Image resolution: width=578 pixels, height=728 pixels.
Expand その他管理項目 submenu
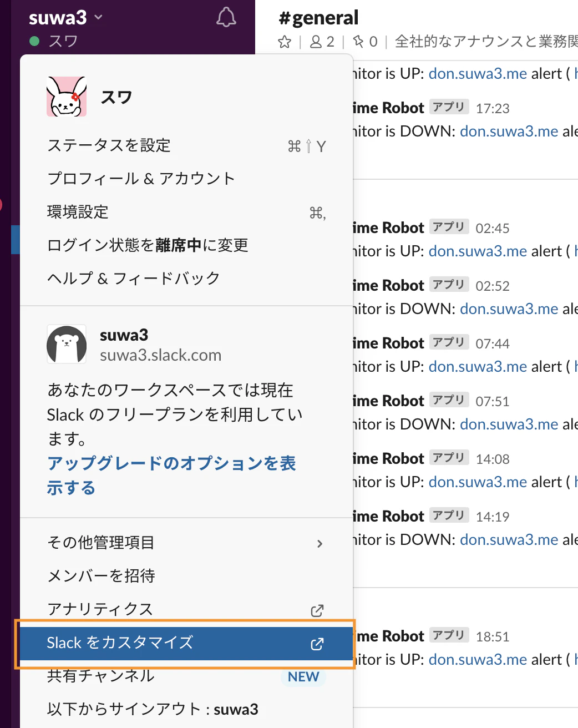pos(186,543)
